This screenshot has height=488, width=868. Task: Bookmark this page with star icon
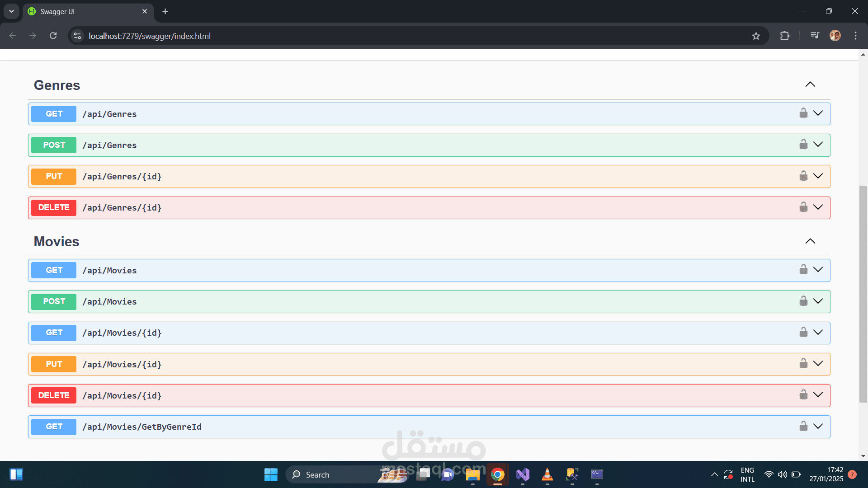[x=756, y=36]
